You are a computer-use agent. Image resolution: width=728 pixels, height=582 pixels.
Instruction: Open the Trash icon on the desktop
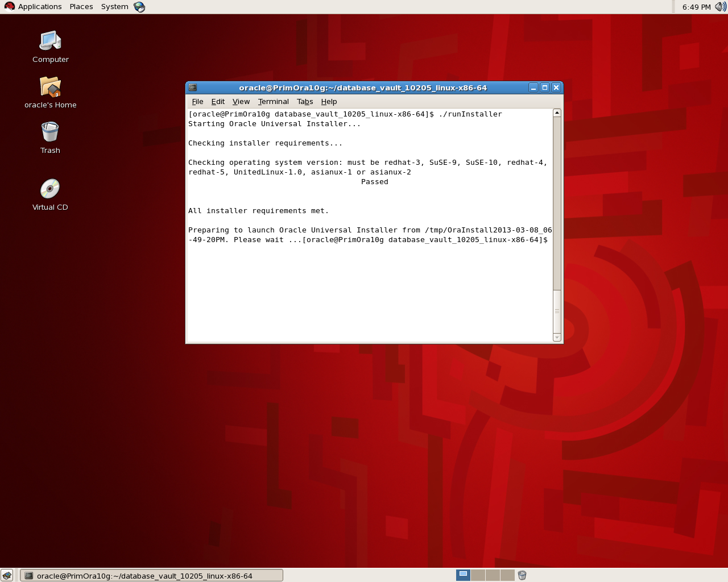coord(50,132)
